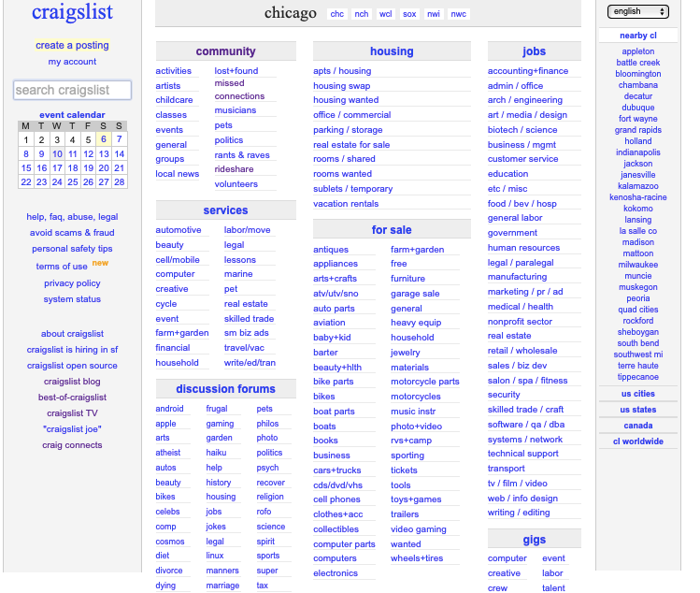This screenshot has width=700, height=593.
Task: Open missed connections in community
Action: pyautogui.click(x=239, y=90)
